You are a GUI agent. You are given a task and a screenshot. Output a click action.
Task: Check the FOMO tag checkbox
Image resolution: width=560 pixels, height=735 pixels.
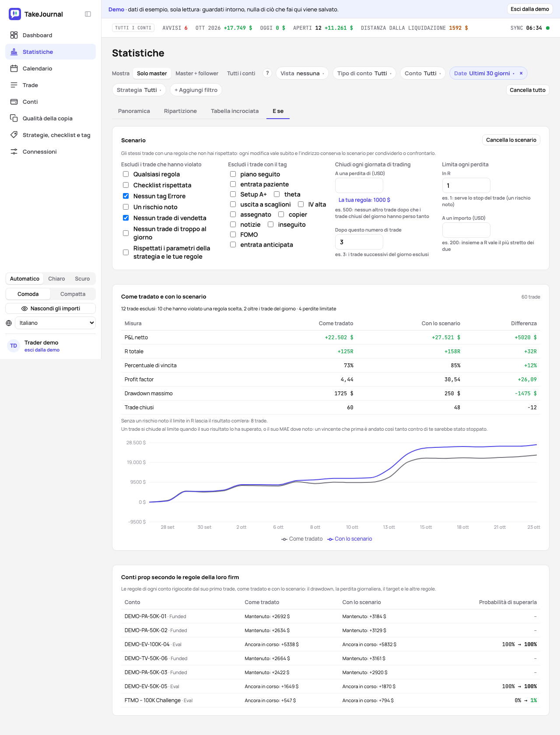point(233,235)
